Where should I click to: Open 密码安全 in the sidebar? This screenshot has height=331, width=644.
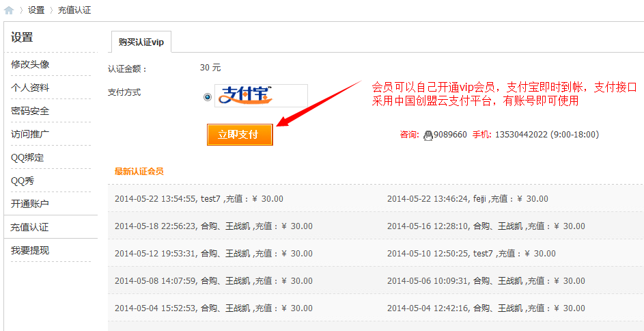[30, 111]
